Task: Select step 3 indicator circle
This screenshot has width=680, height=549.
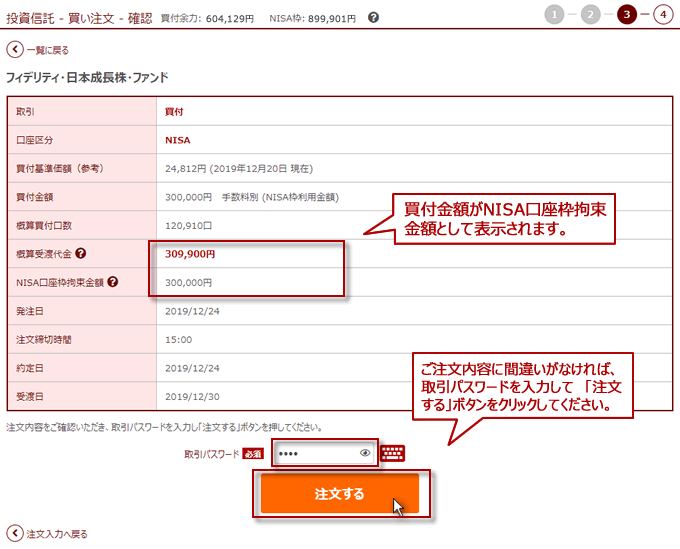Action: pyautogui.click(x=627, y=15)
